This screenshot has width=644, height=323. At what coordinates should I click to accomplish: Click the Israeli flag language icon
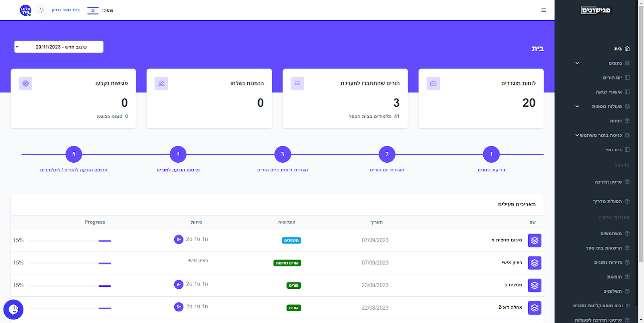(x=93, y=10)
